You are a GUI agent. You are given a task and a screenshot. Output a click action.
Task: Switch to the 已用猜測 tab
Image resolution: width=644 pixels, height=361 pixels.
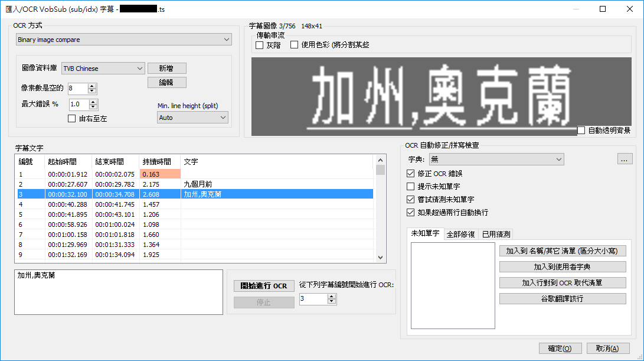(496, 235)
